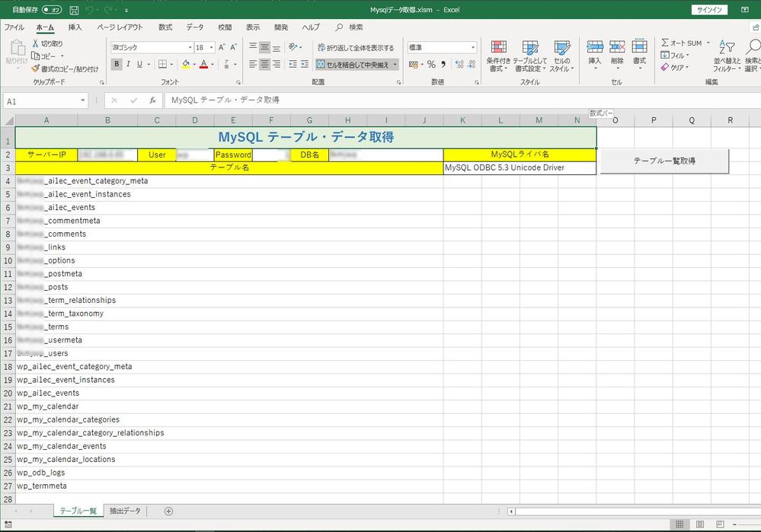Image resolution: width=761 pixels, height=532 pixels.
Task: Click the Save icon in title bar
Action: coord(74,10)
